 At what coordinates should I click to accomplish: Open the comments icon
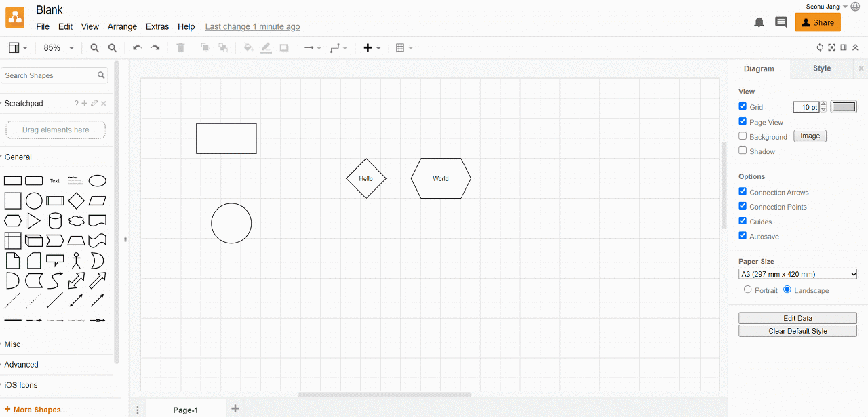[781, 22]
